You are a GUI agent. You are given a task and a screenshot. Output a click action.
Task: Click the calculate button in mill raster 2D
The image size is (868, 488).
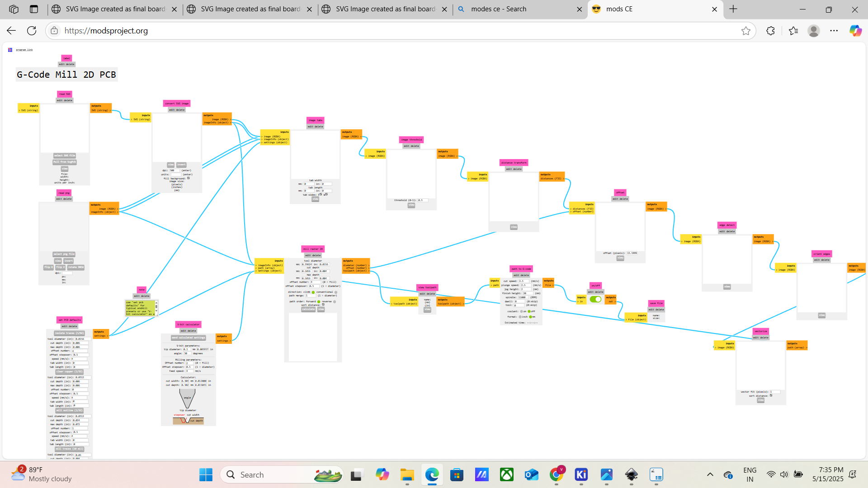click(x=308, y=310)
